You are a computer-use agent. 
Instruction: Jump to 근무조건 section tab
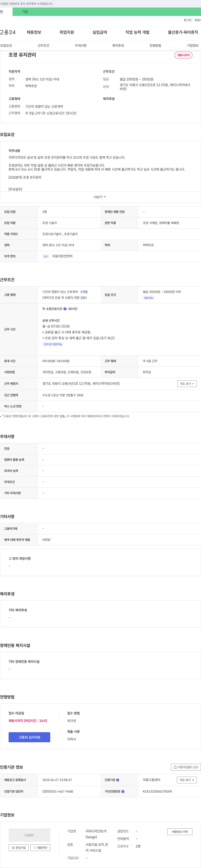tap(43, 45)
